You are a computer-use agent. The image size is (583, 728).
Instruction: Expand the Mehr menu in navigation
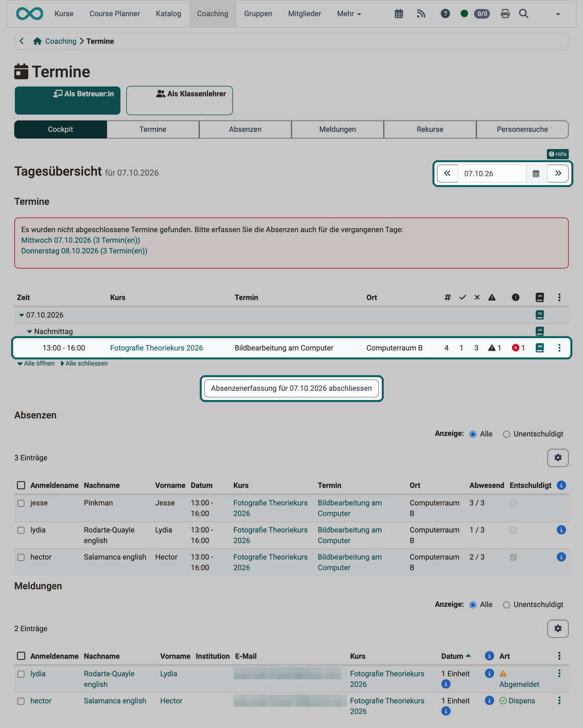(x=349, y=14)
